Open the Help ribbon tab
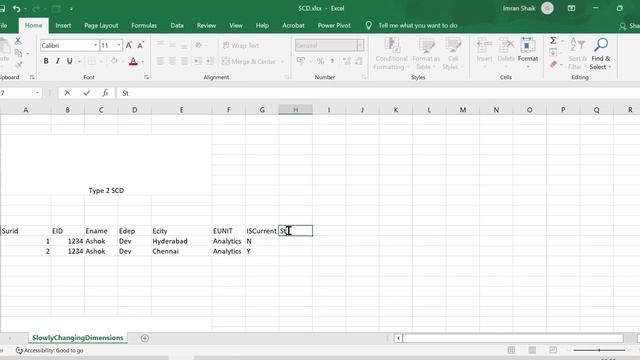640x360 pixels. [x=262, y=25]
